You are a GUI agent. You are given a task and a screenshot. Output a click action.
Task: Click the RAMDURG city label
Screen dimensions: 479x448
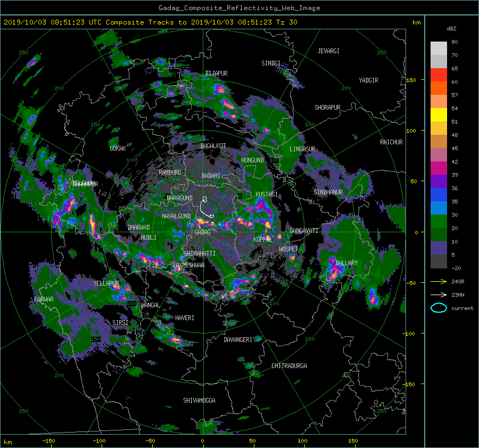click(170, 173)
